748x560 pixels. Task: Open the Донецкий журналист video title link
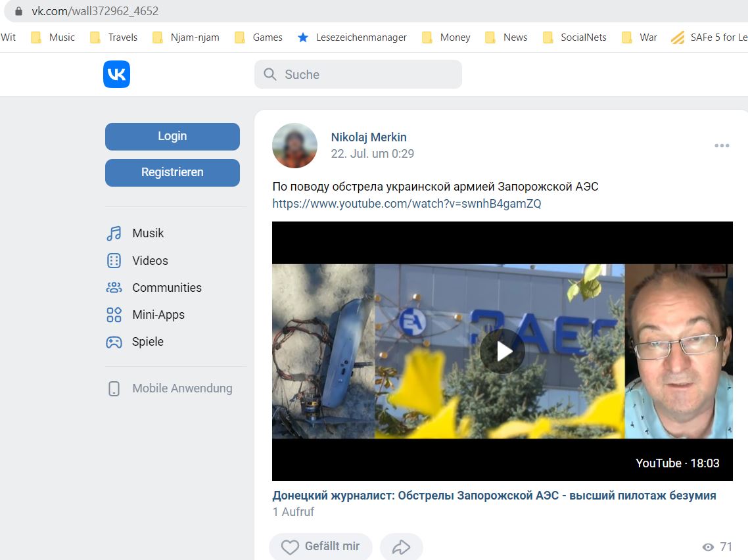click(494, 496)
